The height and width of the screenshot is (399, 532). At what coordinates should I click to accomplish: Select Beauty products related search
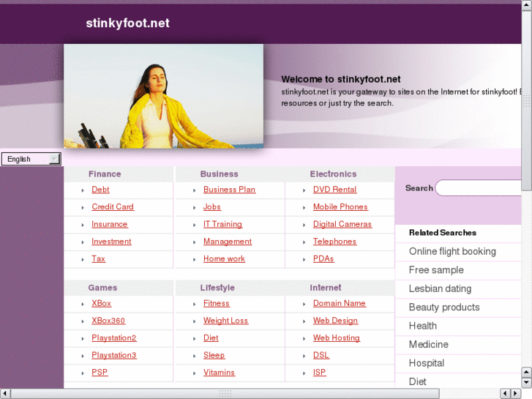[444, 307]
